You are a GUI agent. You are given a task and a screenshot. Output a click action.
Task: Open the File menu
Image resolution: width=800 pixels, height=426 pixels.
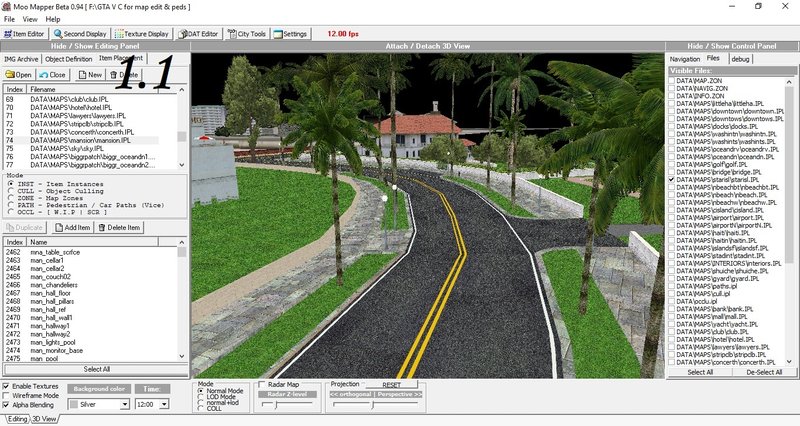pos(9,19)
